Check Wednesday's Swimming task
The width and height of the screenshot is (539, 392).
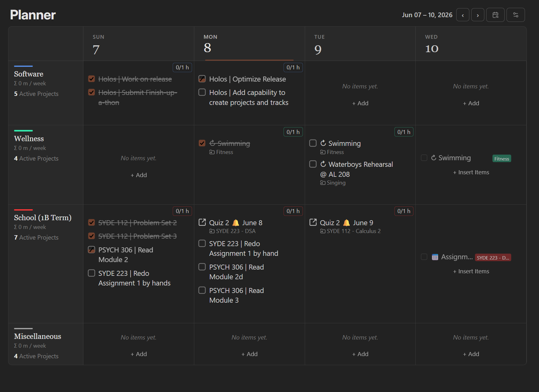click(x=424, y=158)
